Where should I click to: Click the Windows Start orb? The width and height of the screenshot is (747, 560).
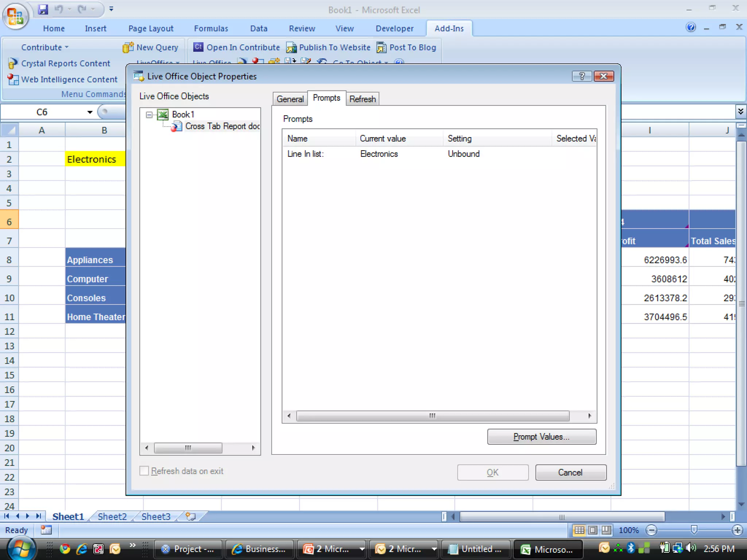pos(21,549)
